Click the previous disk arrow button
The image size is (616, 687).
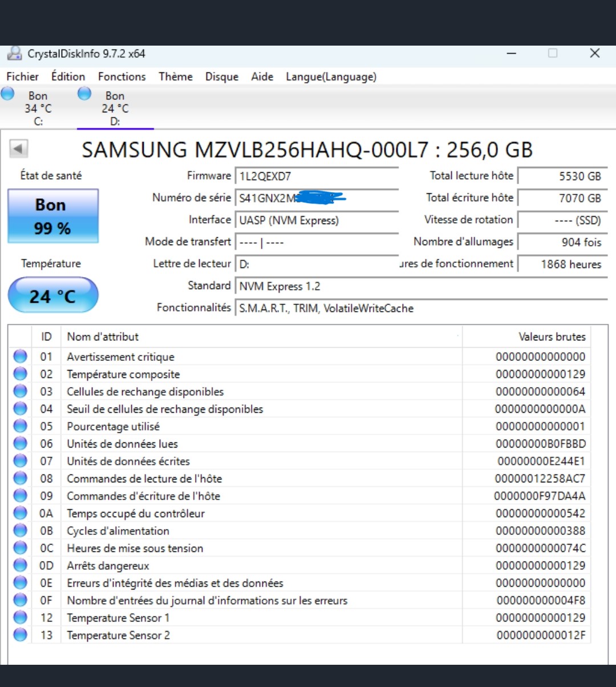click(18, 149)
